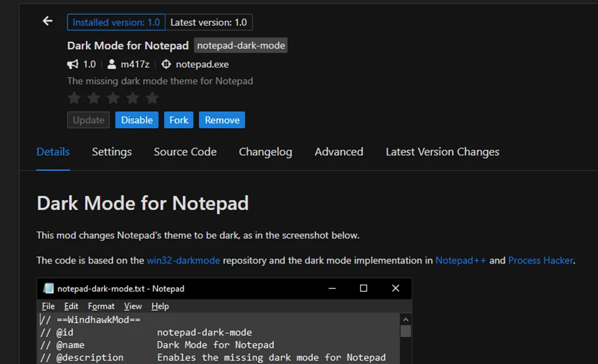Go back using the left arrow icon
598x364 pixels.
48,21
